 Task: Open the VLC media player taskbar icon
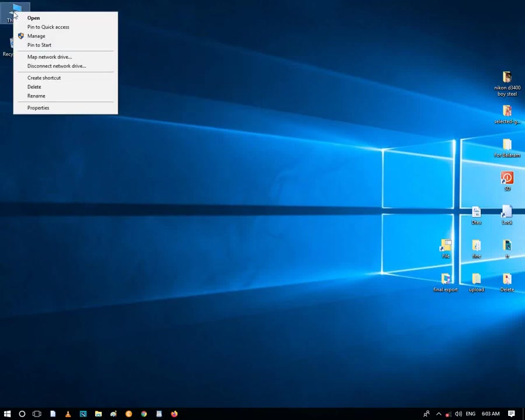coord(68,414)
